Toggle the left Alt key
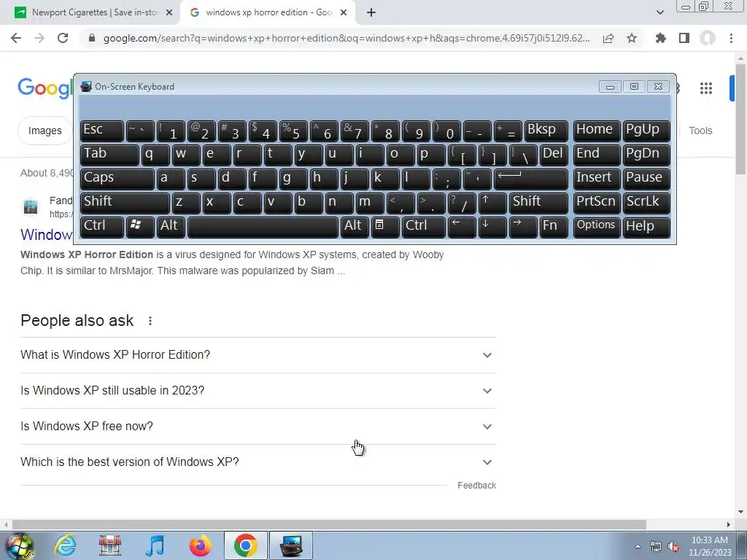The width and height of the screenshot is (747, 560). click(x=171, y=227)
